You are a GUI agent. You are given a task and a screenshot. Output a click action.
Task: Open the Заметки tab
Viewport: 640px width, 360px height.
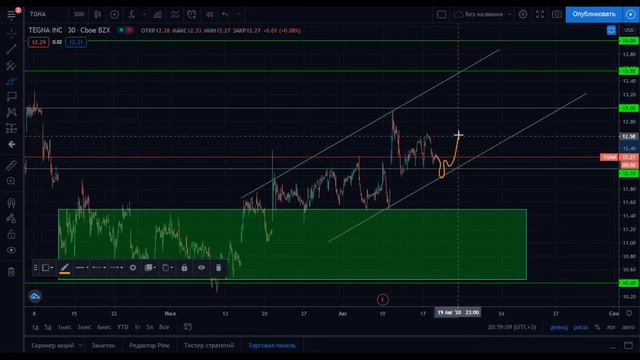pos(103,345)
